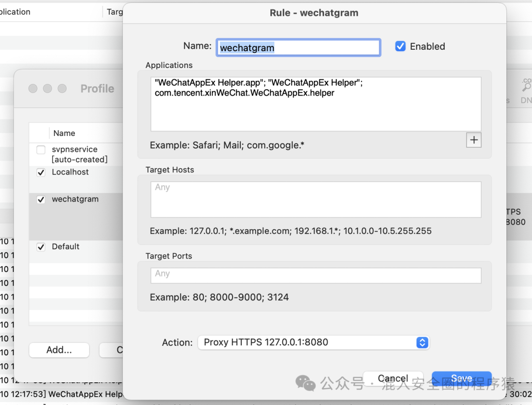The height and width of the screenshot is (405, 532).
Task: Open the Action dropdown Proxy HTTPS 127.0.0.1:8080
Action: [313, 342]
